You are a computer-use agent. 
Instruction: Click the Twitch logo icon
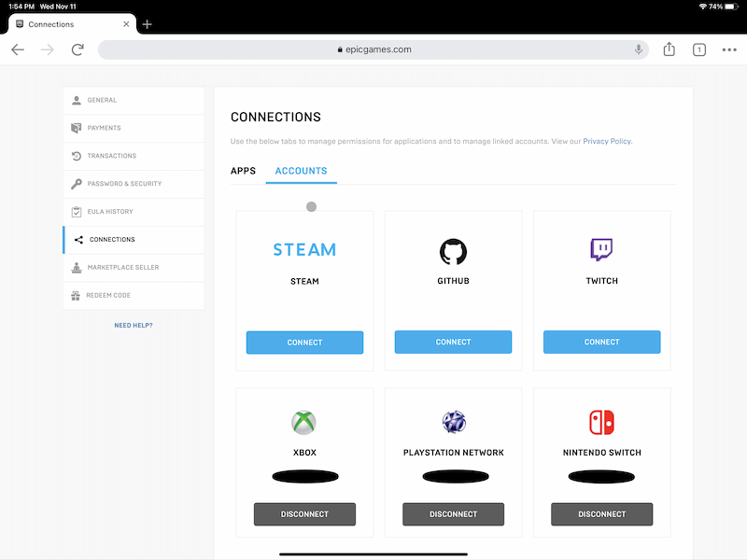pos(601,250)
